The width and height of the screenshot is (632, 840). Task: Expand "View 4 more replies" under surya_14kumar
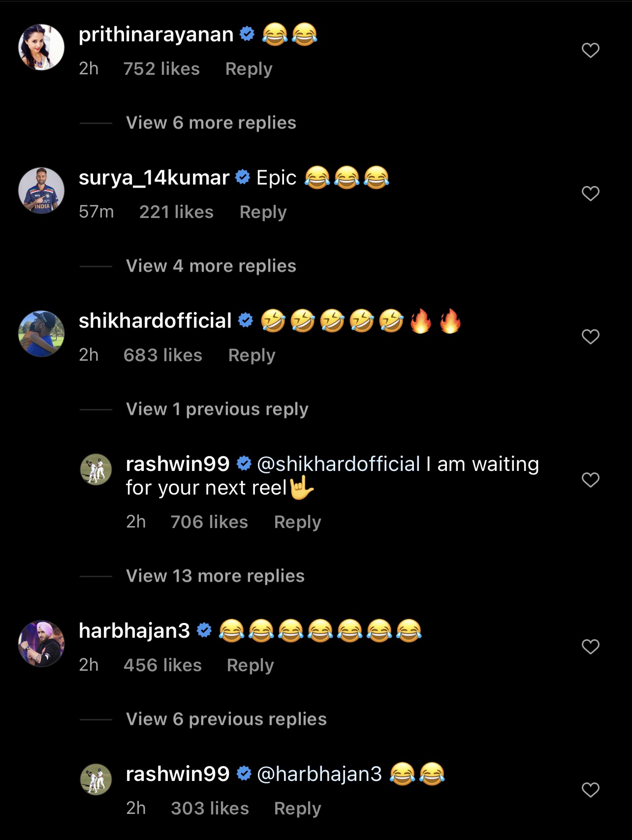coord(211,266)
